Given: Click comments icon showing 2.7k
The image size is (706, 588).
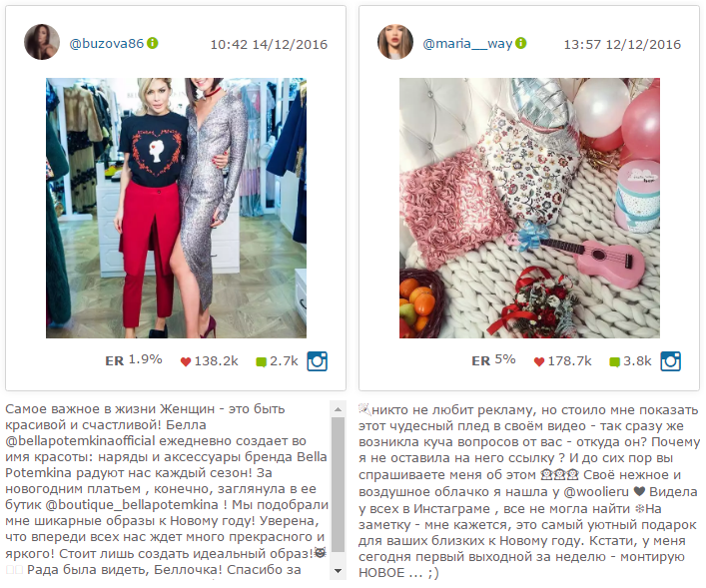Looking at the screenshot, I should tap(262, 362).
